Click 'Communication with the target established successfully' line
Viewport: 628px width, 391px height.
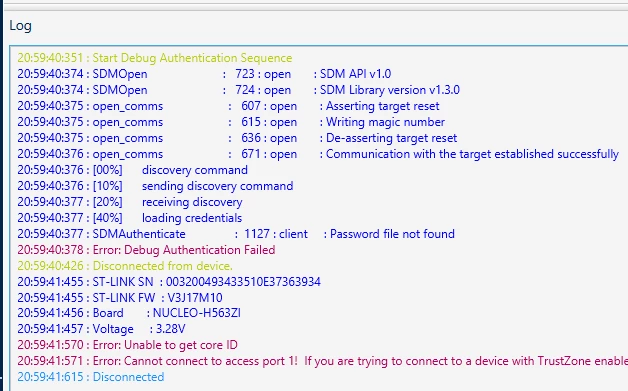(318, 154)
